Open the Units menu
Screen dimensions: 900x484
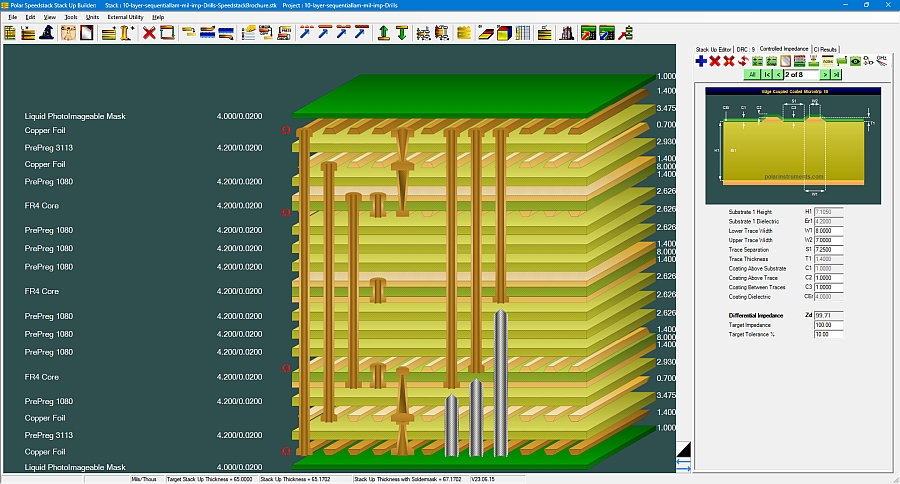click(92, 17)
